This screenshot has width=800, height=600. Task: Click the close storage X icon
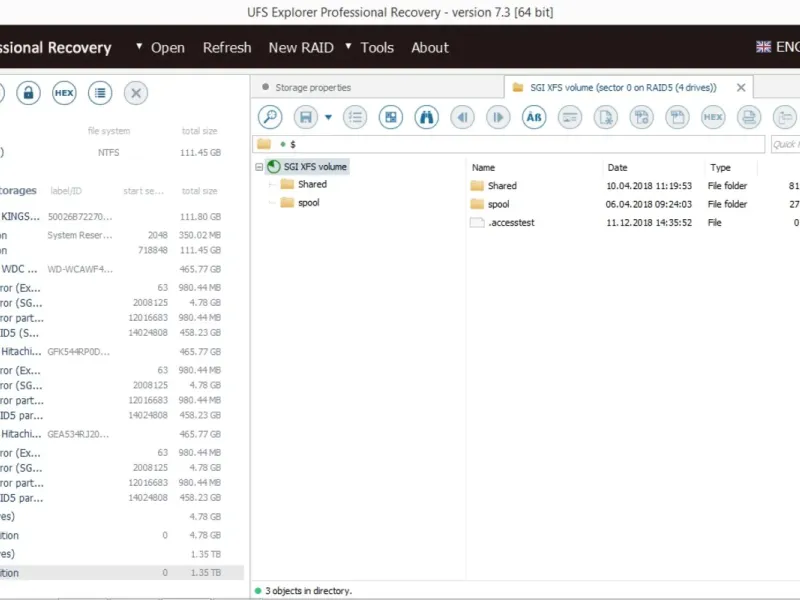136,93
